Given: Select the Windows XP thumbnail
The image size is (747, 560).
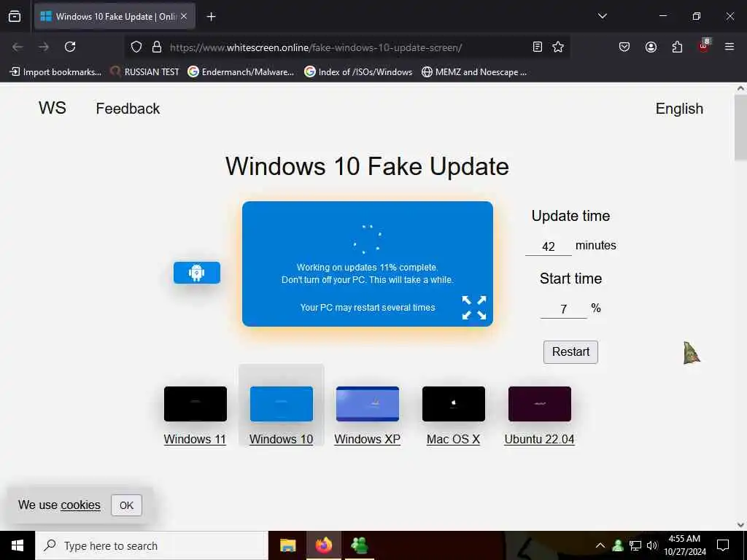Looking at the screenshot, I should 368,404.
